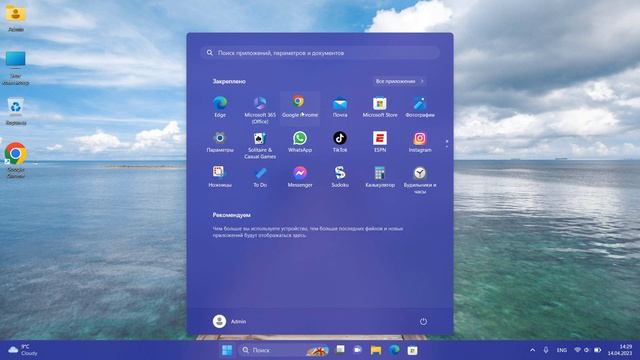Screen dimensions: 640x360
Task: Click the power button in Start menu
Action: 423,321
